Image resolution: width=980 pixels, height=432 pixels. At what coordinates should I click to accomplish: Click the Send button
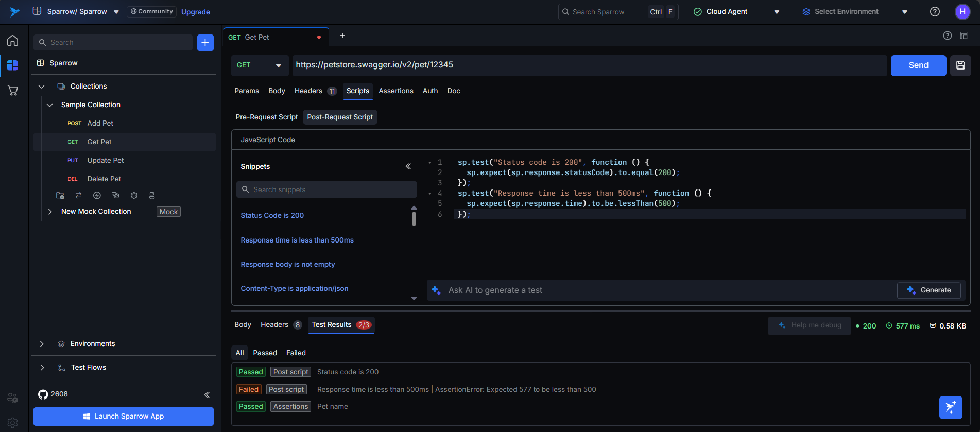pos(918,65)
